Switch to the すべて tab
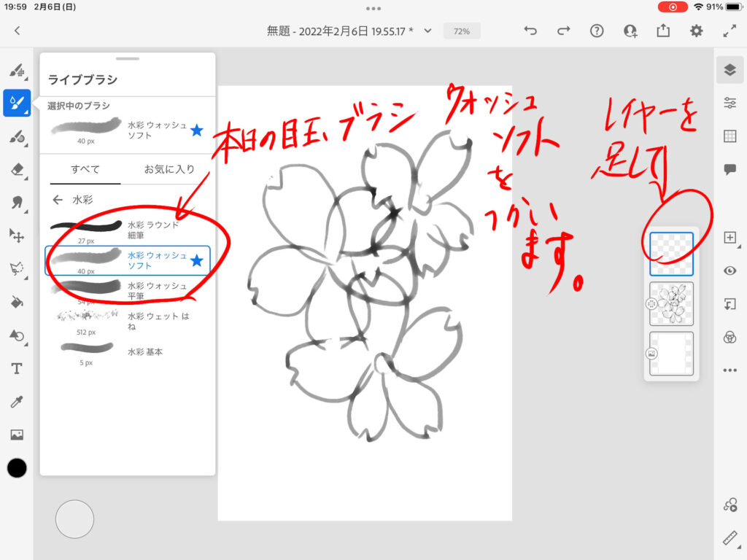The height and width of the screenshot is (560, 747). 85,169
